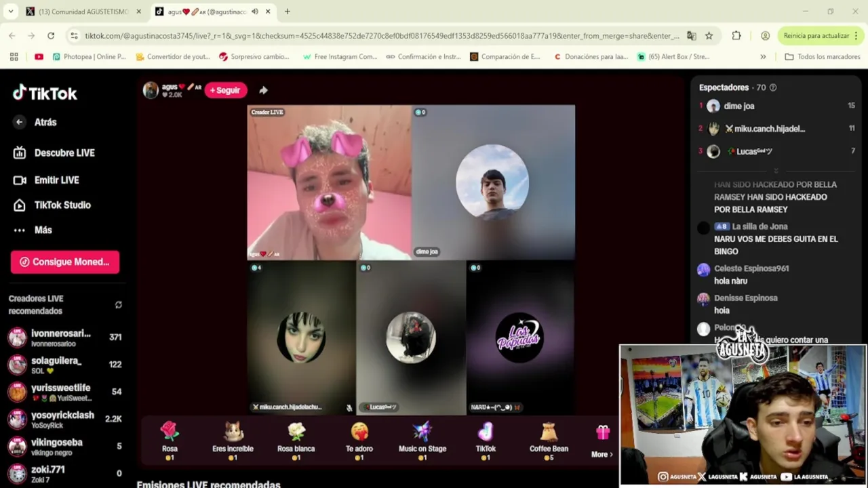
Task: Open yurissweetlife live creator
Action: [65, 392]
